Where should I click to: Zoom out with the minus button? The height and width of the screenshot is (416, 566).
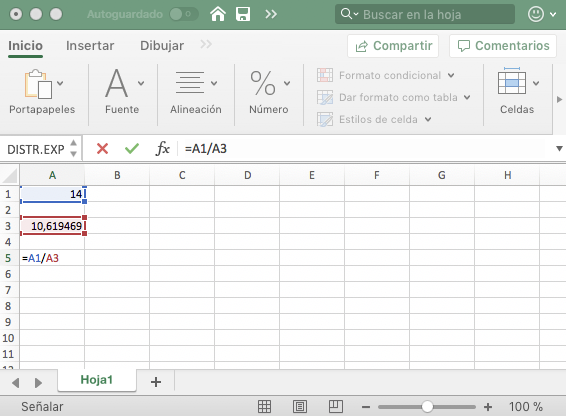click(366, 407)
